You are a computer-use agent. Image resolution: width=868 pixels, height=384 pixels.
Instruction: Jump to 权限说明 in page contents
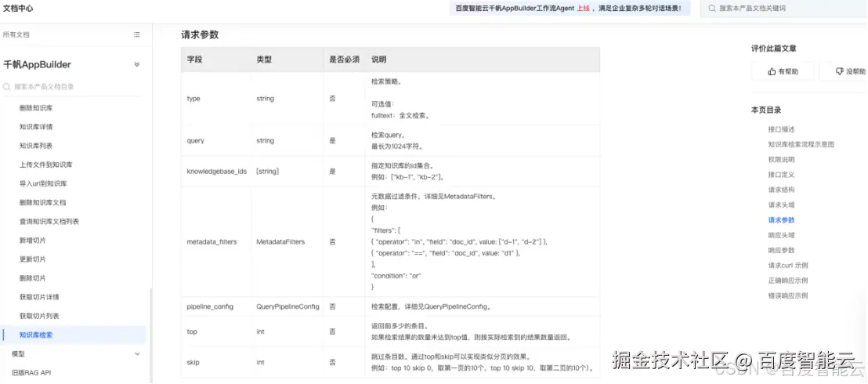coord(781,160)
